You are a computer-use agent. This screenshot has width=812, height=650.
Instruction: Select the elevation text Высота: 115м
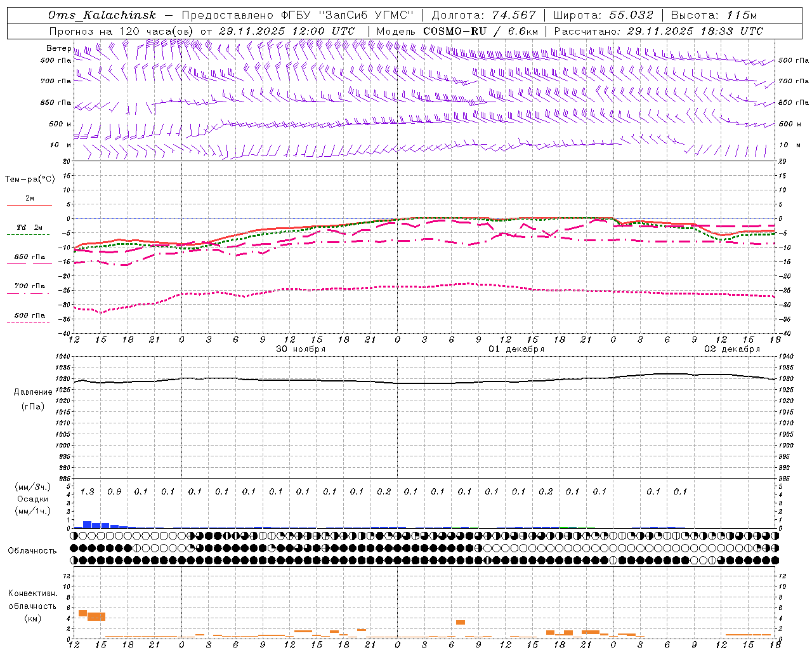(714, 16)
